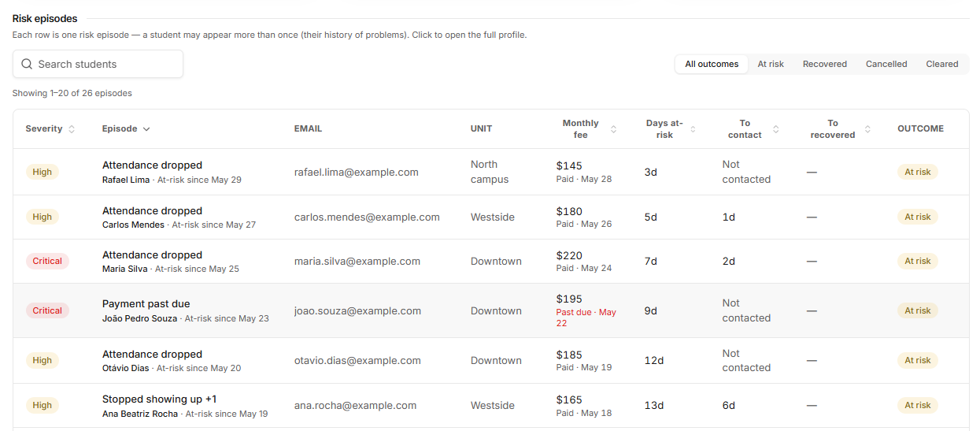Click the 13d days at-risk value
Image resolution: width=980 pixels, height=431 pixels.
pyautogui.click(x=654, y=405)
